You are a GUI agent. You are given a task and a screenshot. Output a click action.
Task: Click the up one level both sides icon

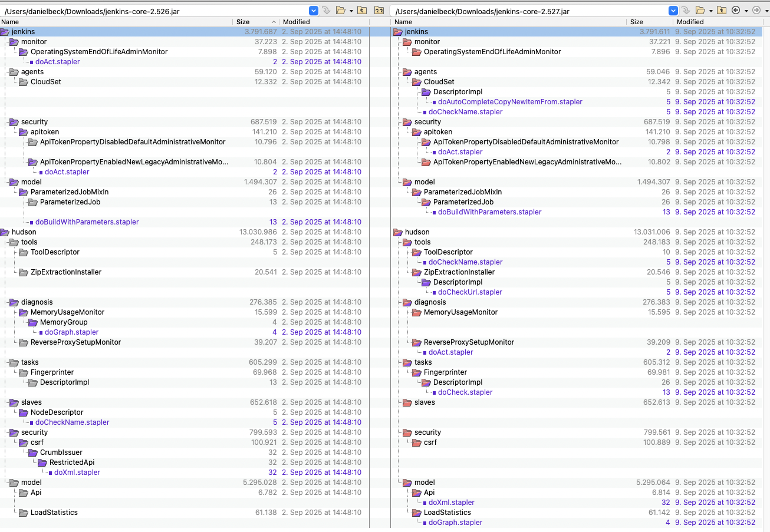coord(379,11)
